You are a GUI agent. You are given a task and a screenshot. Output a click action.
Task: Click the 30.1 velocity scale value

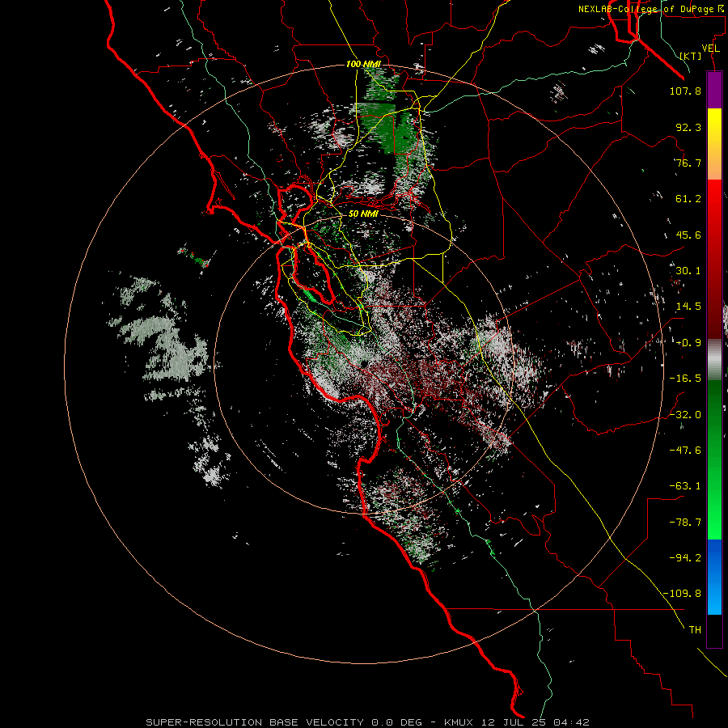coord(688,271)
